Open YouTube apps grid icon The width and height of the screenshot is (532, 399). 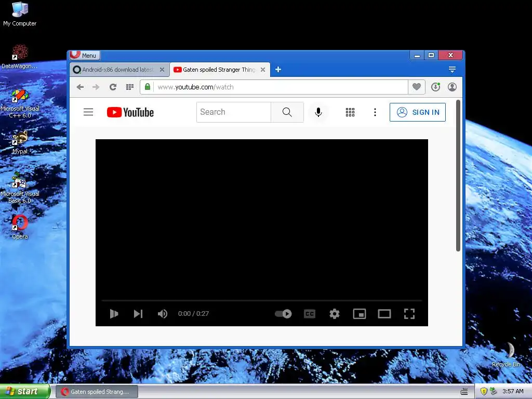click(350, 112)
